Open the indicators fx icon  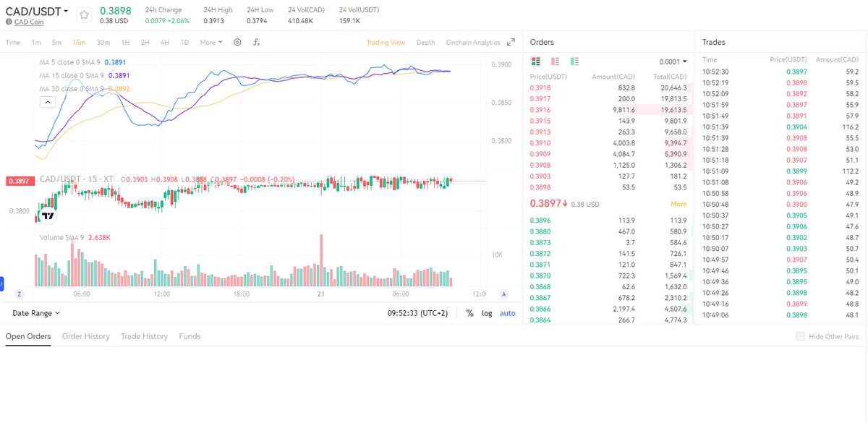click(x=257, y=43)
